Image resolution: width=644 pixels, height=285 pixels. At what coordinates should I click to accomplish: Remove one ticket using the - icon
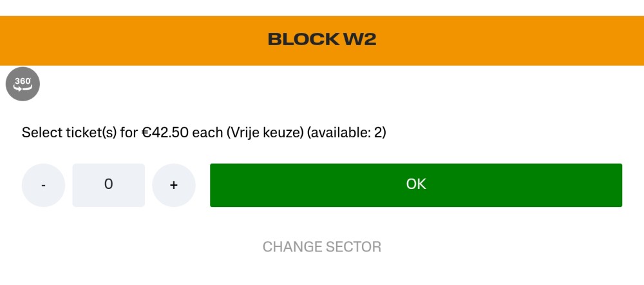pyautogui.click(x=43, y=185)
